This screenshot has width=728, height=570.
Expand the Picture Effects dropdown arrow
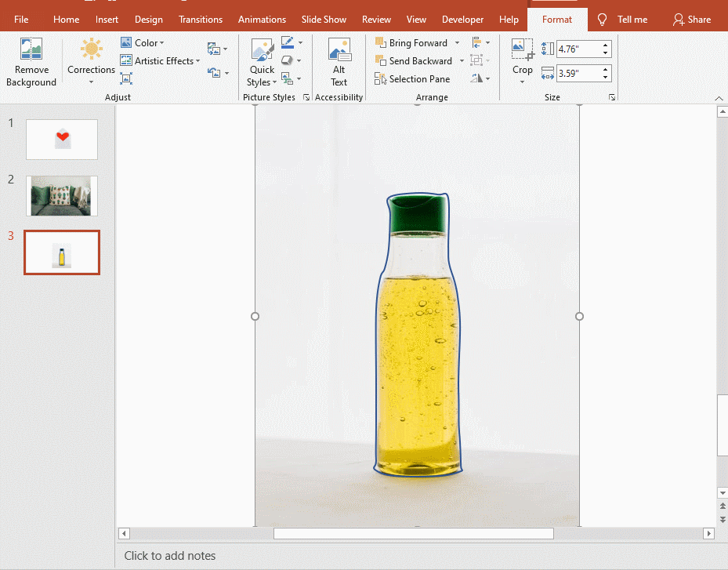[x=299, y=61]
